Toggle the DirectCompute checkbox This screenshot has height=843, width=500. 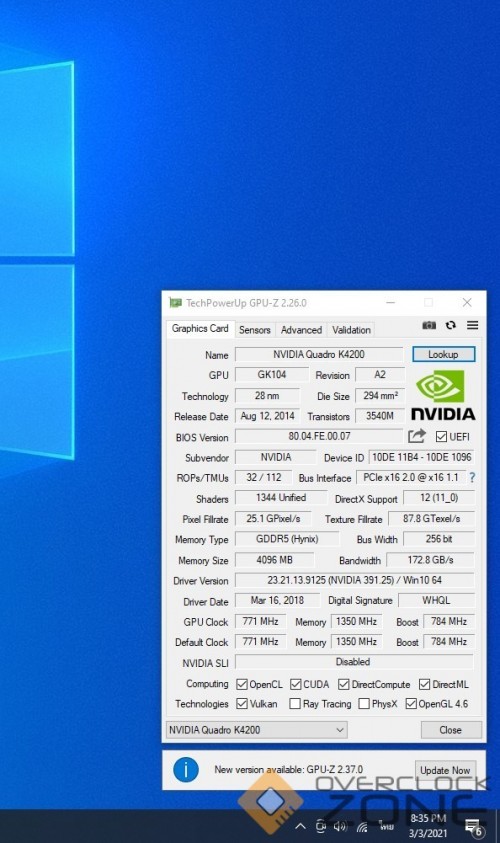point(344,684)
